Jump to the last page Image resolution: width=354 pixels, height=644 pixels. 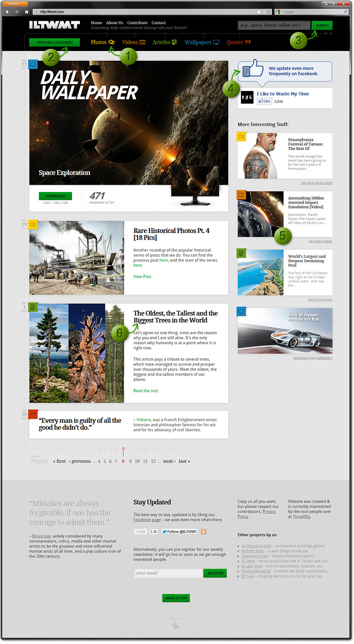click(184, 461)
